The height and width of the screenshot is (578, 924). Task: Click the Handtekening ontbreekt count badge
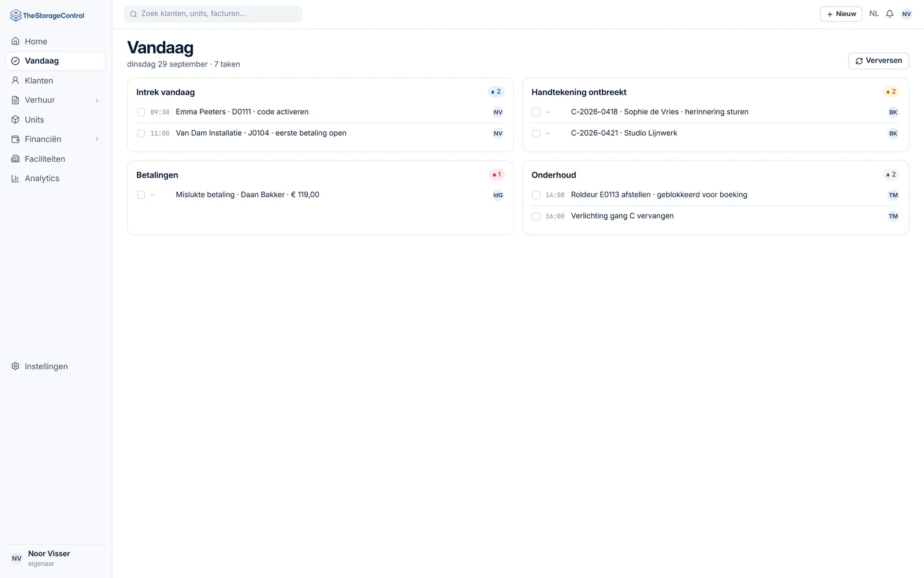tap(891, 92)
